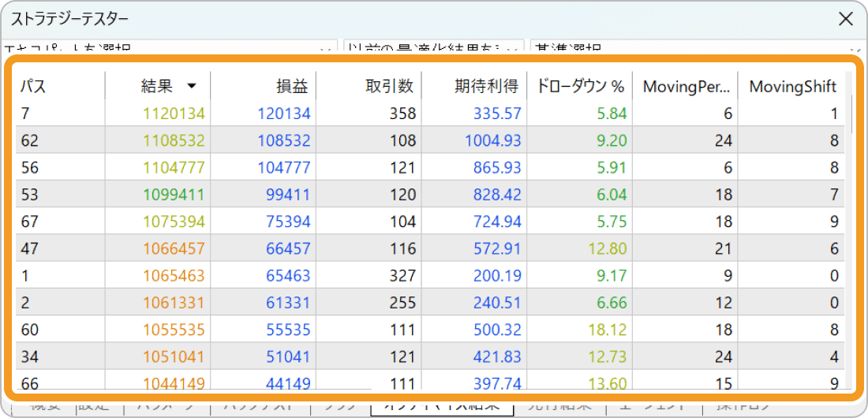Click expected payoff 828.42
868x418 pixels.
[x=497, y=194]
